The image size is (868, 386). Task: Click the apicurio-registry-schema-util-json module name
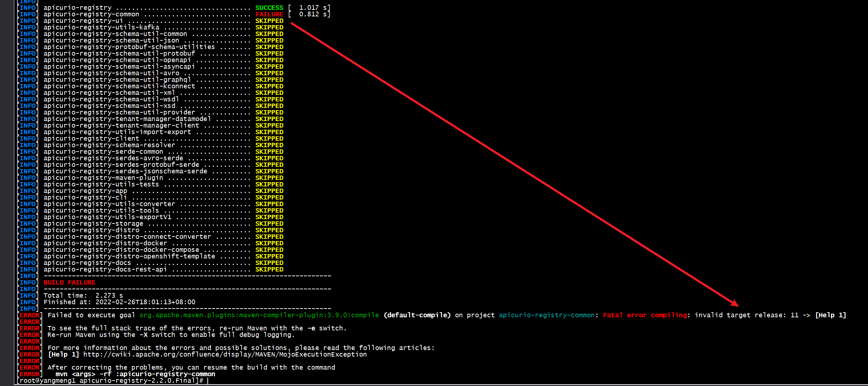(x=111, y=40)
